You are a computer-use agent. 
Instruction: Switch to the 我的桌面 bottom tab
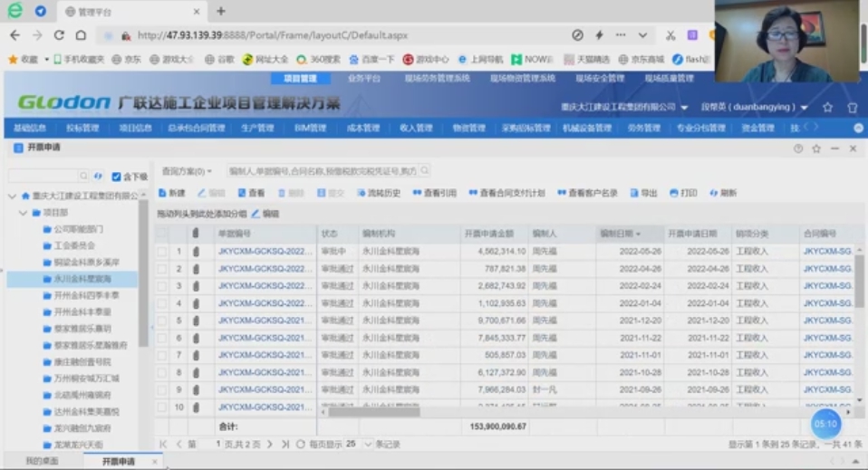point(42,462)
